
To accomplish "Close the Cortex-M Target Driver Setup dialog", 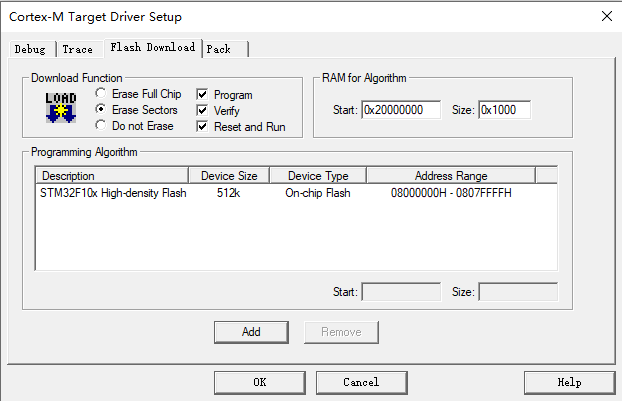I will 607,16.
